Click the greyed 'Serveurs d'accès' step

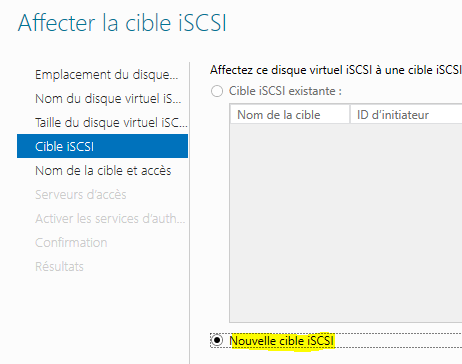pyautogui.click(x=81, y=194)
